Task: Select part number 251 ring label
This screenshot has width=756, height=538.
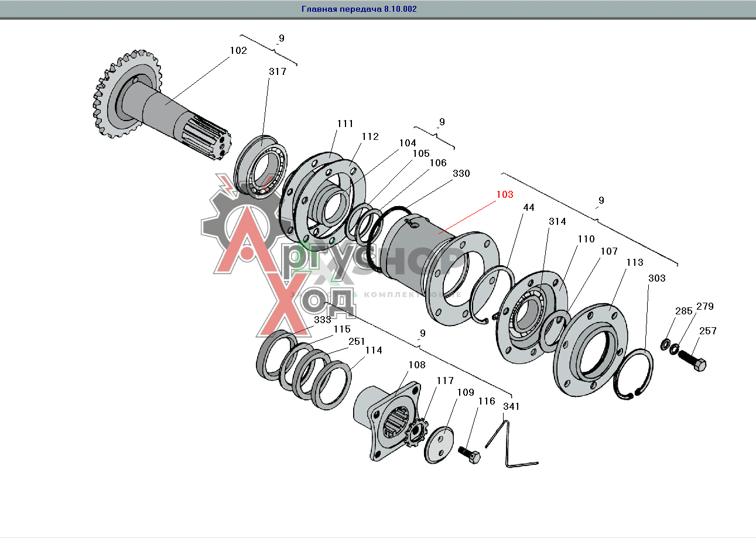Action: [x=356, y=342]
